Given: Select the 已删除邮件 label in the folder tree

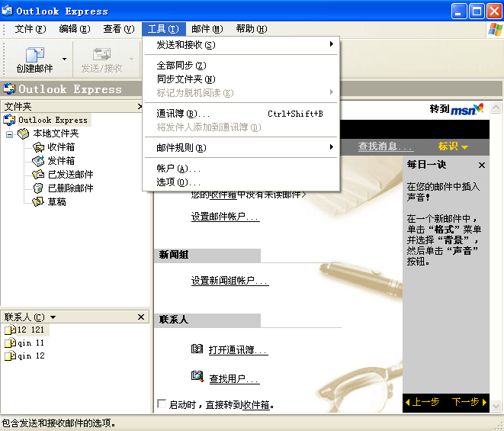Looking at the screenshot, I should click(x=70, y=188).
